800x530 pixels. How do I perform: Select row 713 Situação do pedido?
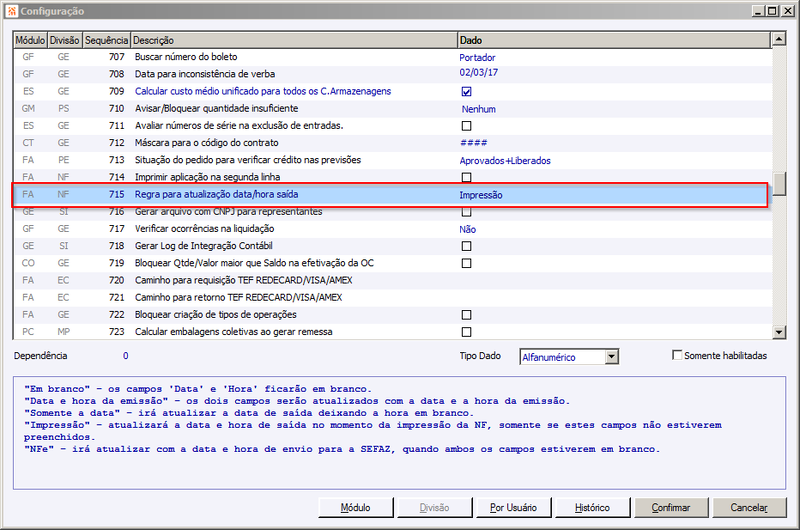[x=392, y=160]
